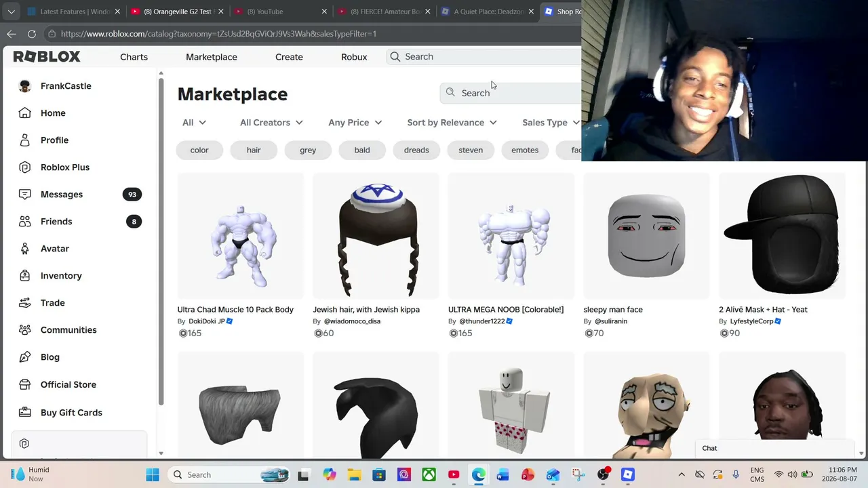Open the Any Price filter dropdown
Viewport: 868px width, 488px height.
(x=355, y=123)
